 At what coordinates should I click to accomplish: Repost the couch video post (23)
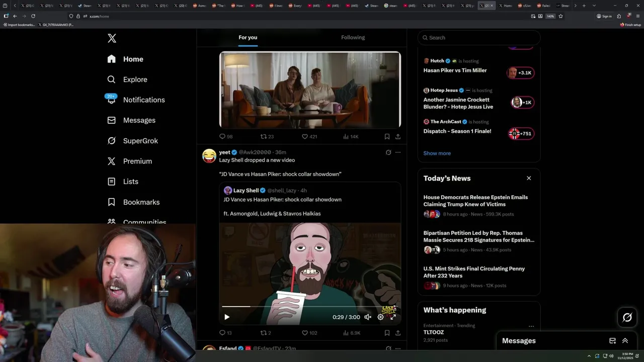pyautogui.click(x=267, y=136)
